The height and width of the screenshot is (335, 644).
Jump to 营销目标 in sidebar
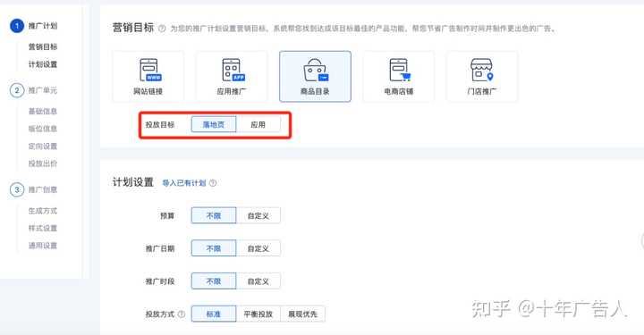point(43,46)
